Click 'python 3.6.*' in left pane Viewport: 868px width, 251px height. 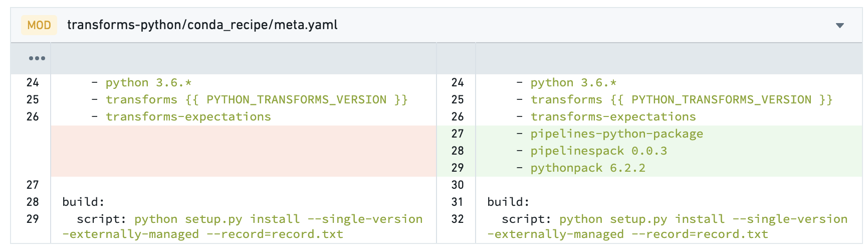click(148, 82)
